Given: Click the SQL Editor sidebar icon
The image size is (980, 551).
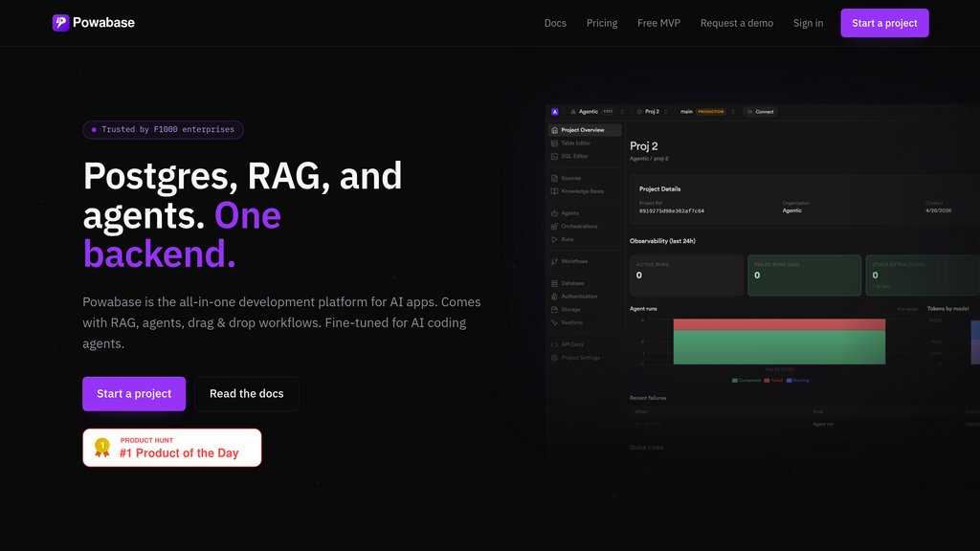Looking at the screenshot, I should [554, 156].
